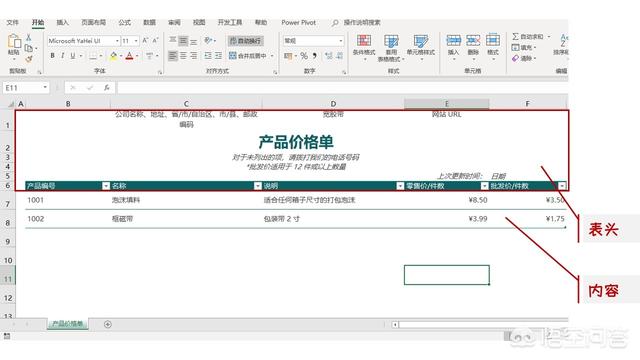Viewport: 640px width, 360px height.
Task: Click the increase indent icon
Action: (218, 56)
